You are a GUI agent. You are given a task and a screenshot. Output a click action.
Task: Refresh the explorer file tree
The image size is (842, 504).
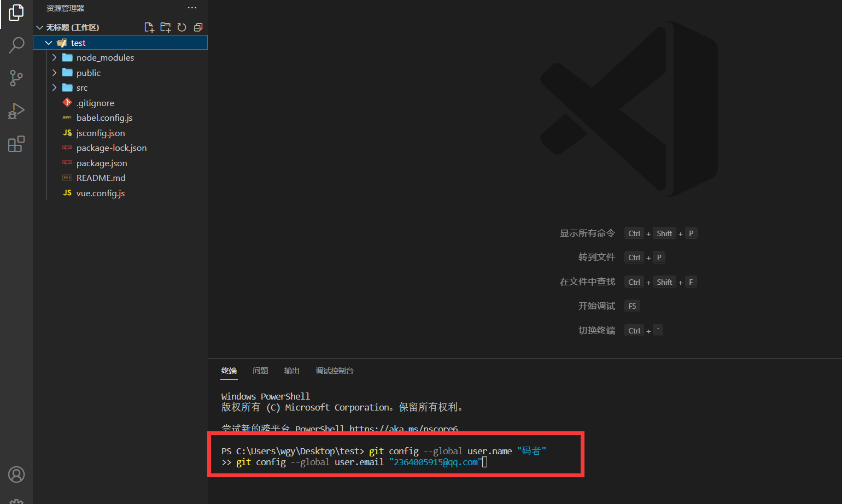182,27
